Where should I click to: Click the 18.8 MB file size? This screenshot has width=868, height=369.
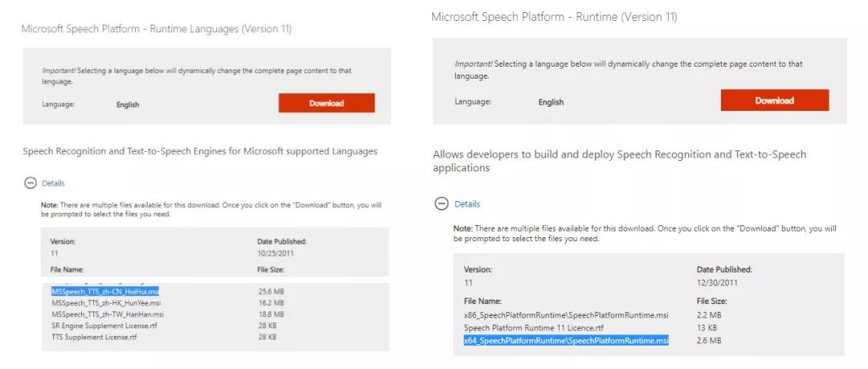click(x=272, y=314)
